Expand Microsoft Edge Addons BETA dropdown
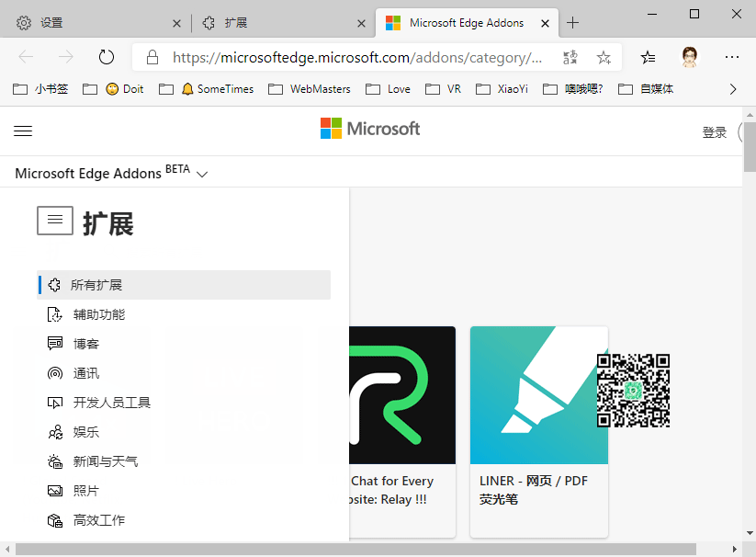This screenshot has height=557, width=756. 203,174
